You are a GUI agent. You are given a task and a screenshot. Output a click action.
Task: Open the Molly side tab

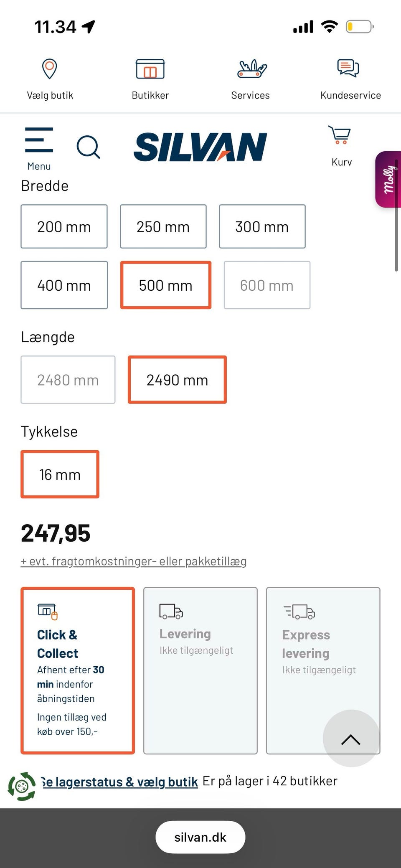388,180
